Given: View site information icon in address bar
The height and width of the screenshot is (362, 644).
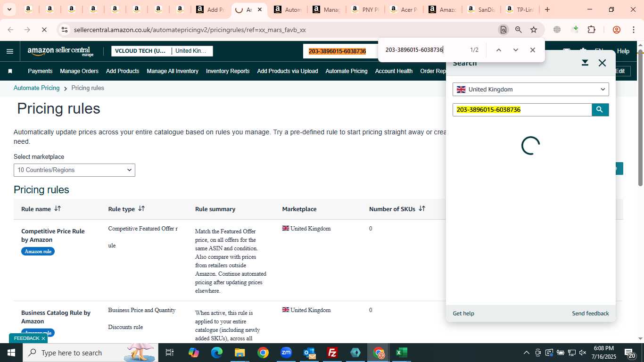Looking at the screenshot, I should (65, 30).
